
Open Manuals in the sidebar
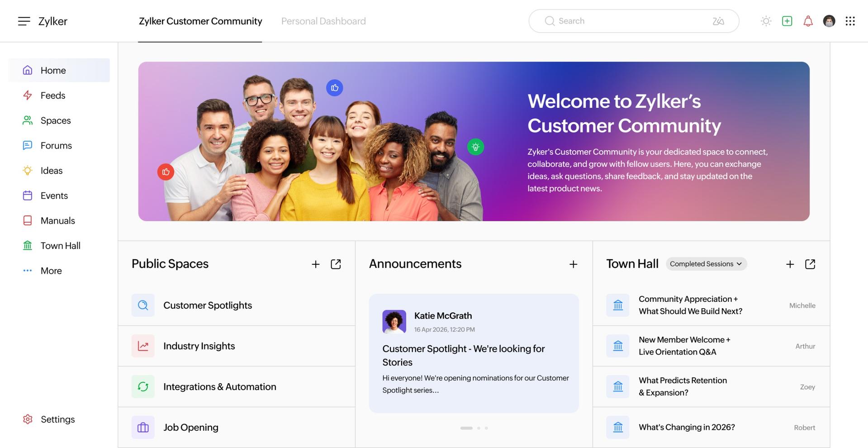tap(59, 220)
